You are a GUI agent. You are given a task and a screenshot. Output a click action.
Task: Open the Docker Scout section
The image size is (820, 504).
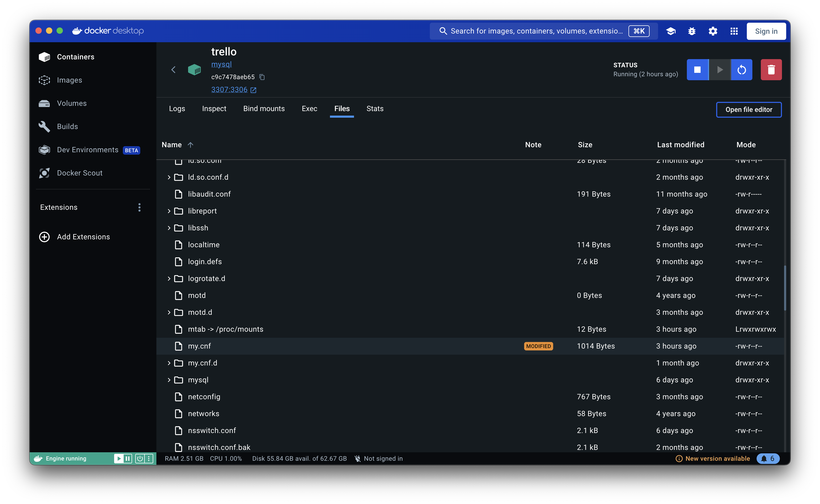point(80,173)
